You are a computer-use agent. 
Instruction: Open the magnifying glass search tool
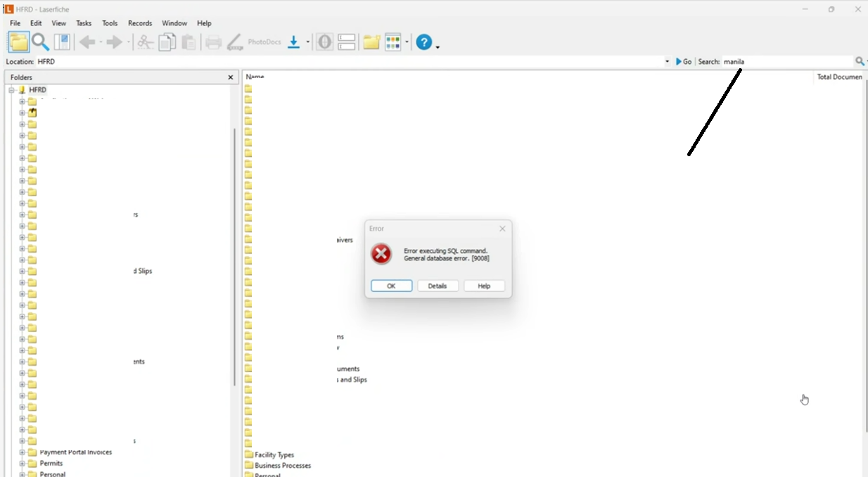tap(41, 42)
